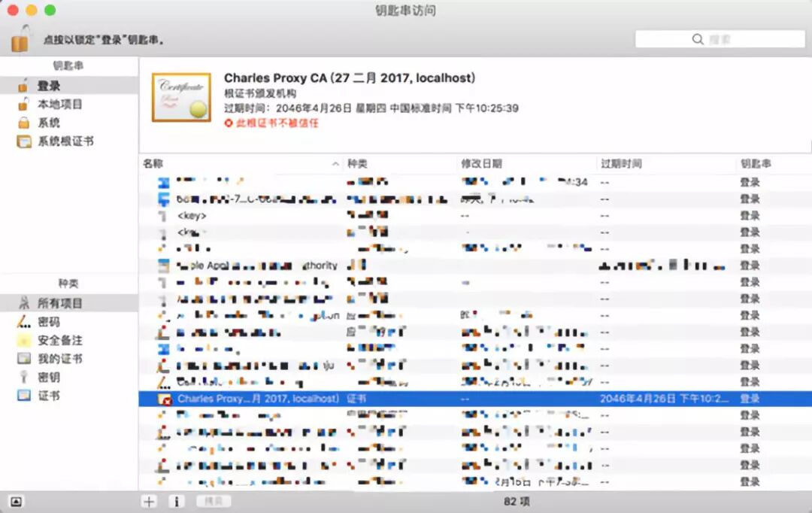This screenshot has width=812, height=513.
Task: Click the 系统 padlock icon
Action: pos(24,123)
